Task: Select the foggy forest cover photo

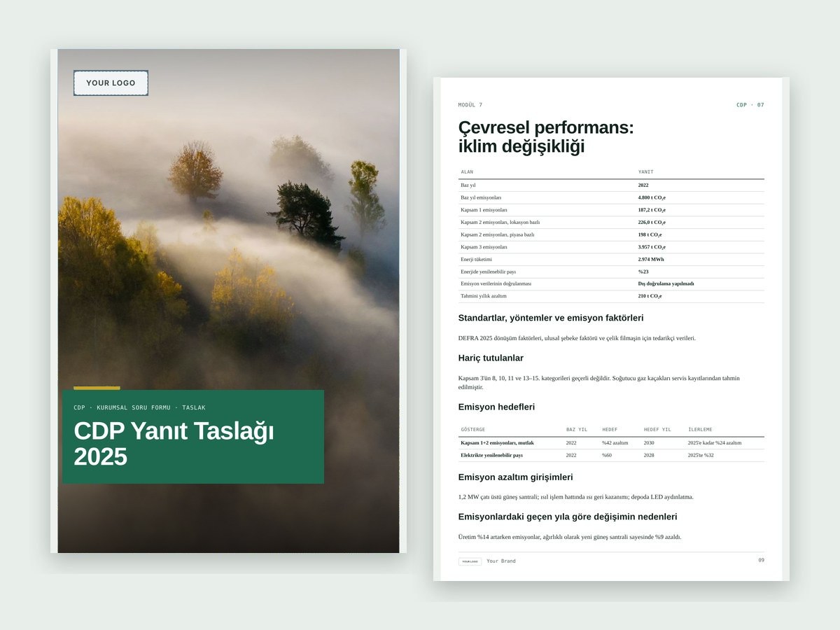Action: tap(228, 301)
